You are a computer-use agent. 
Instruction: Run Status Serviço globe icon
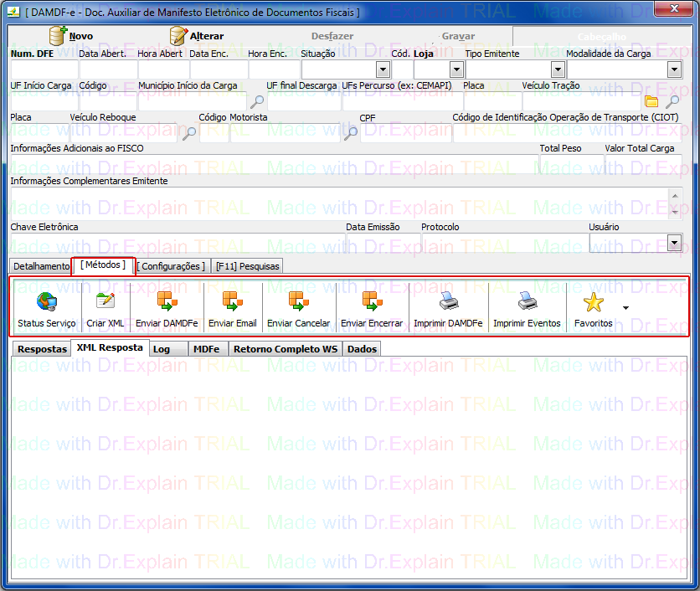click(x=46, y=301)
